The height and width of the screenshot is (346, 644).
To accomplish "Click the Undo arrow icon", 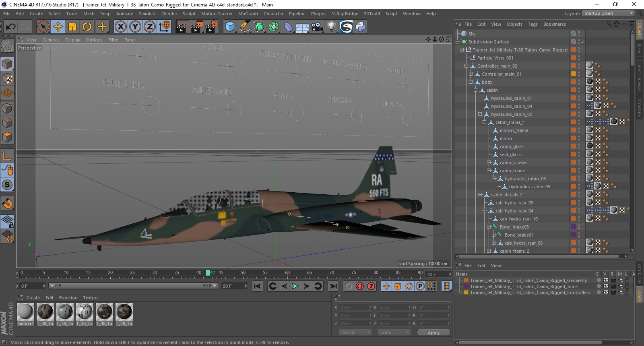I will (x=10, y=27).
